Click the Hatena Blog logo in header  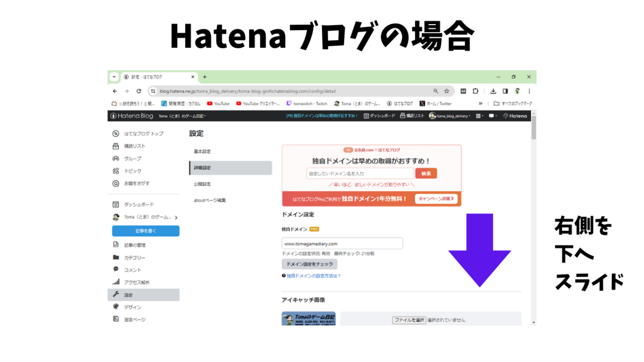pyautogui.click(x=131, y=116)
